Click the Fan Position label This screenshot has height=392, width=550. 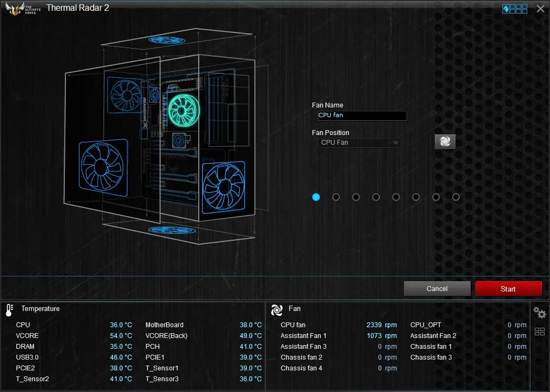(x=331, y=132)
